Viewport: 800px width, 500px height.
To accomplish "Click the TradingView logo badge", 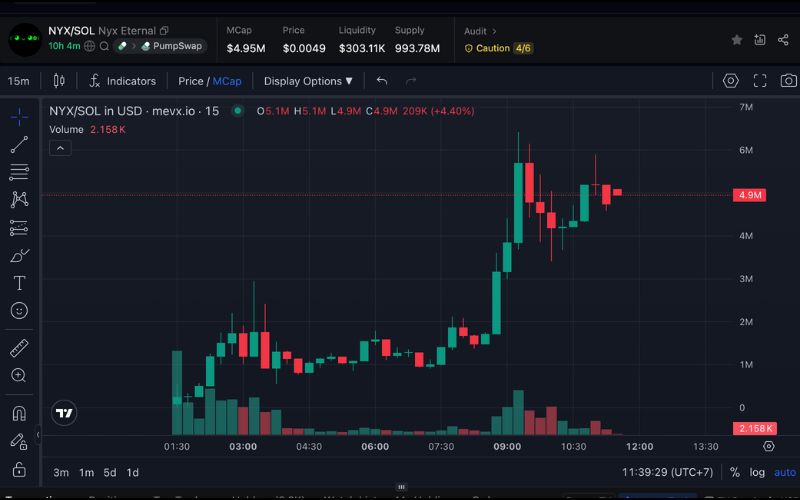I will (x=64, y=413).
